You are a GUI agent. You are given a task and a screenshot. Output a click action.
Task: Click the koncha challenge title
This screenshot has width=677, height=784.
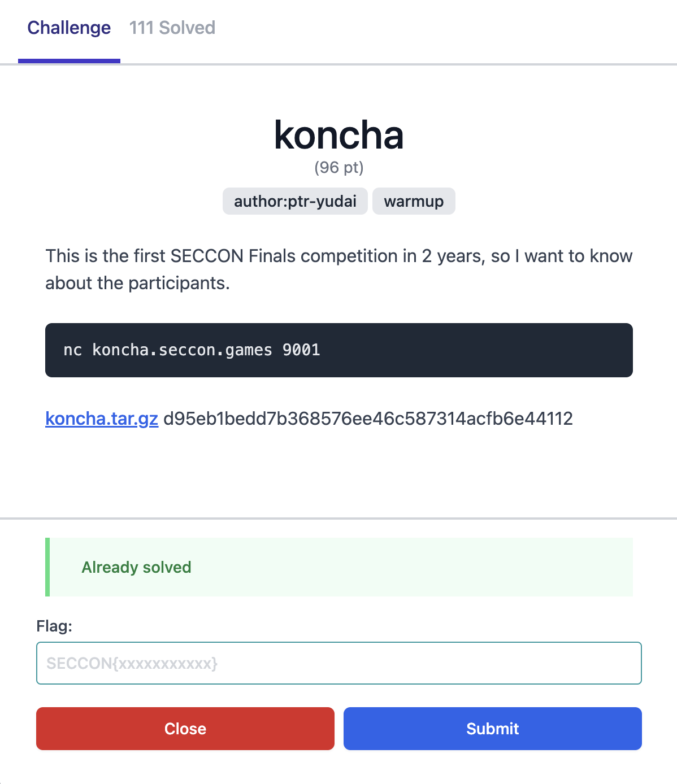tap(339, 136)
